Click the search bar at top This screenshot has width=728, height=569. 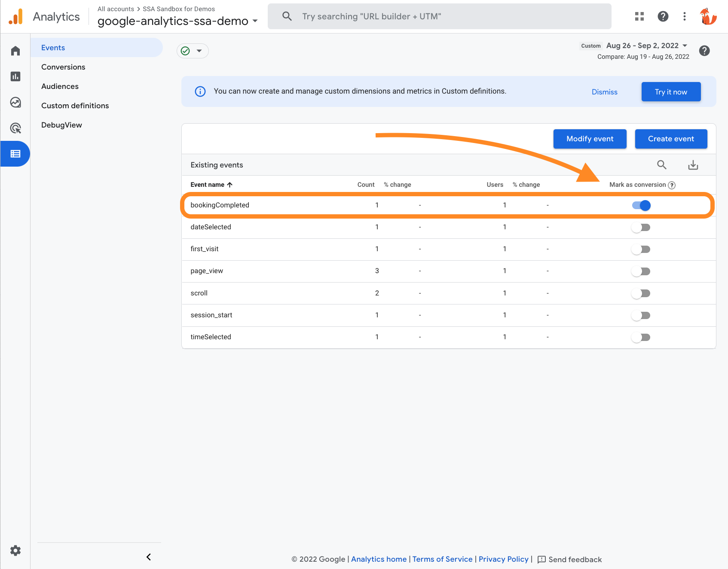click(439, 16)
